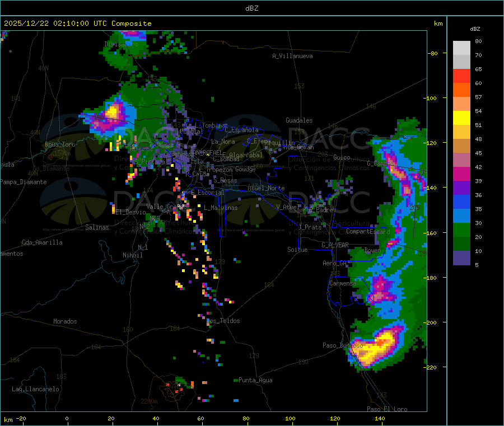Click the 'A_Villanueva' place label
This screenshot has width=504, height=426.
click(292, 56)
